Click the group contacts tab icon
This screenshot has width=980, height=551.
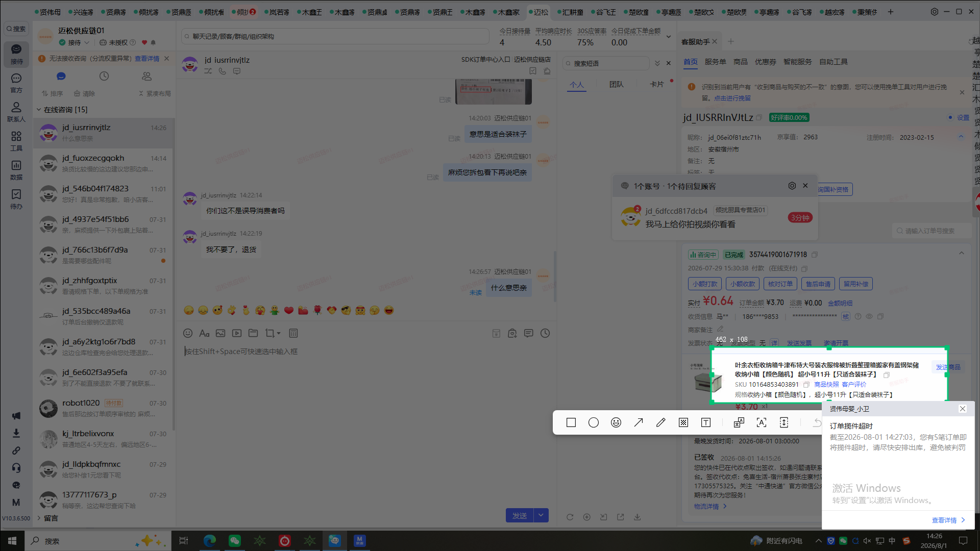click(x=147, y=76)
